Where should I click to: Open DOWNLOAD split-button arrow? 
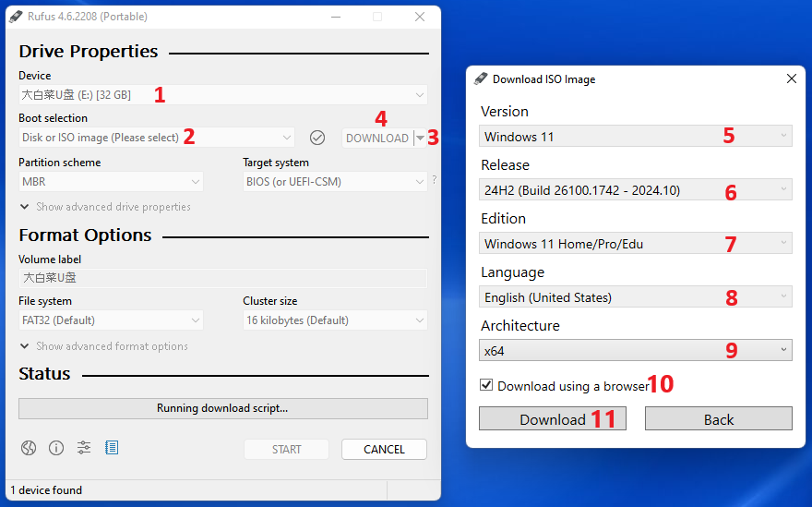click(x=420, y=138)
